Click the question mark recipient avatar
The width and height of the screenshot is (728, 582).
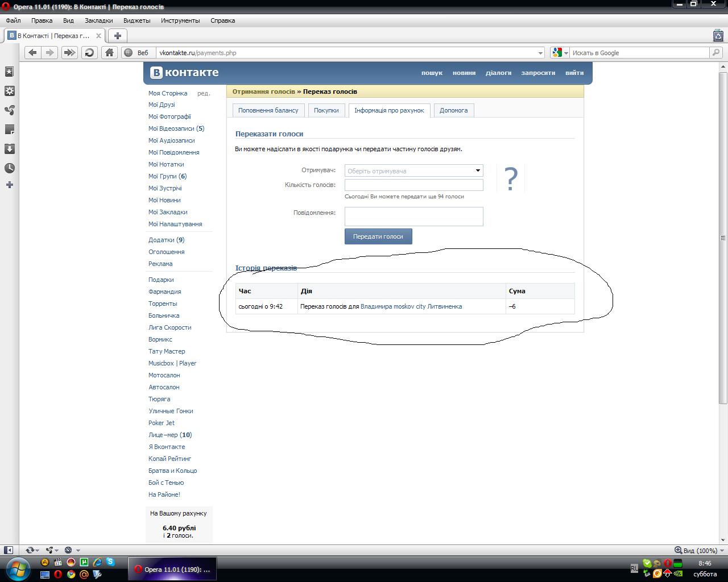click(511, 178)
